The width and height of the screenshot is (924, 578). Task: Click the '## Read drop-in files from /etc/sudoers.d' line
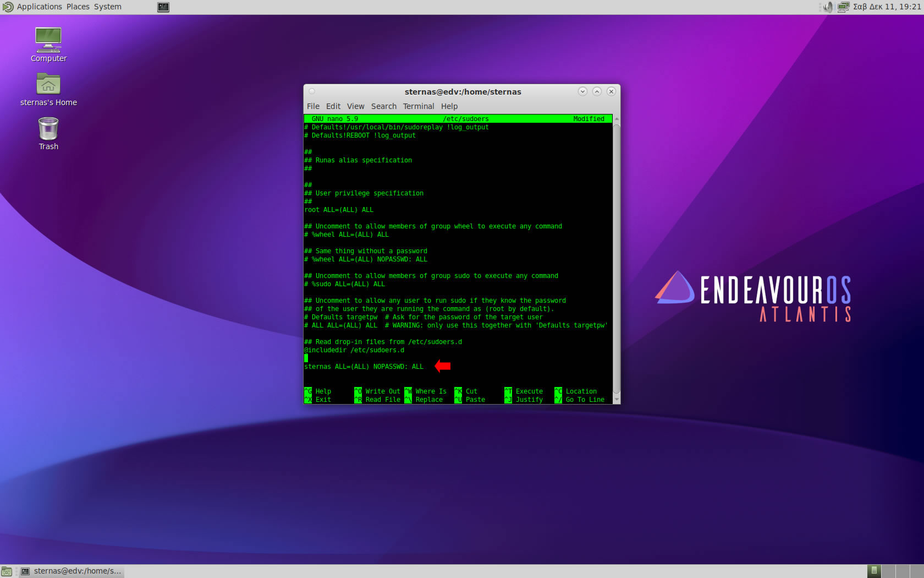point(383,342)
